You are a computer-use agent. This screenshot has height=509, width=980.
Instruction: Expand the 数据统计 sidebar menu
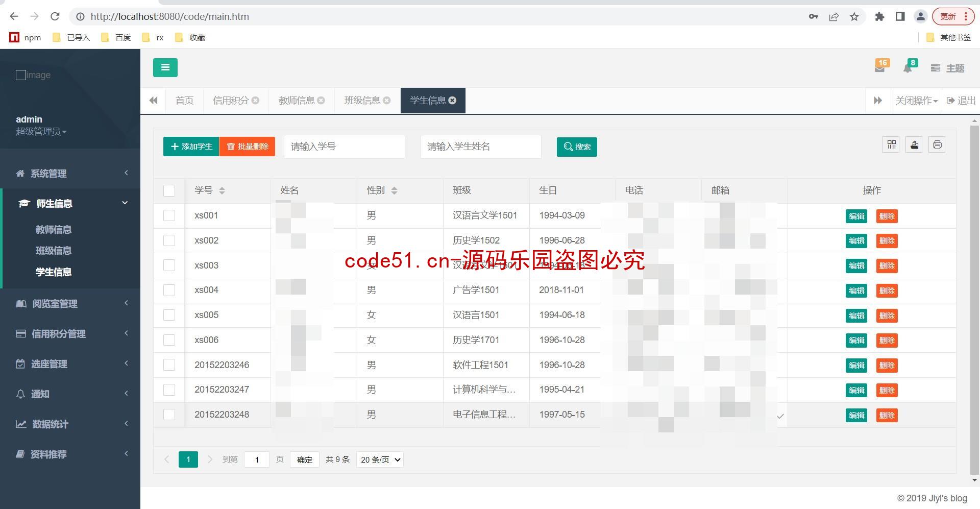tap(70, 424)
